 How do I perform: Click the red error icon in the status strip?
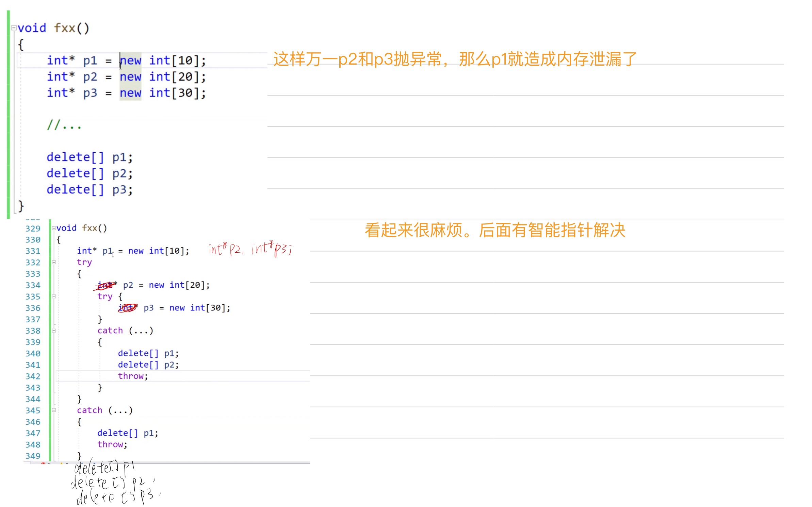pos(43,464)
